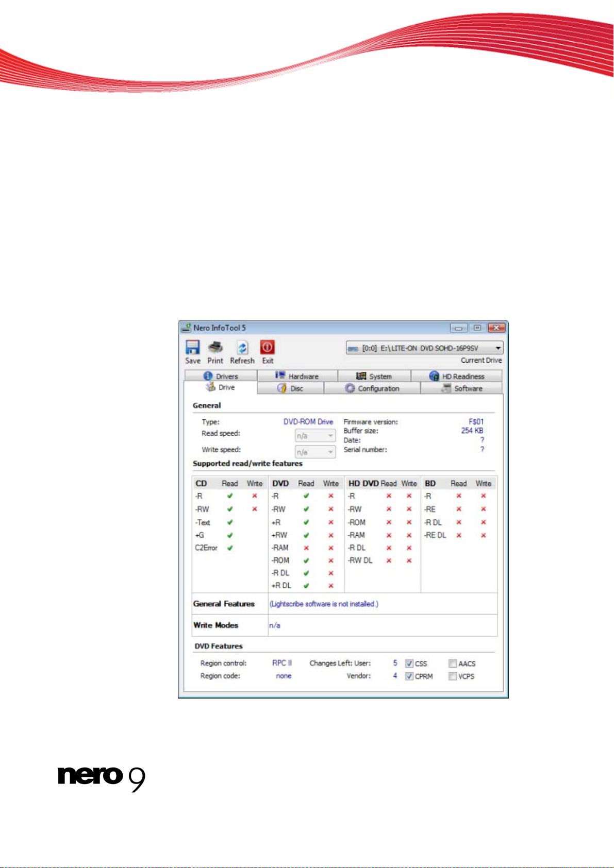Open the Disc tab

290,388
